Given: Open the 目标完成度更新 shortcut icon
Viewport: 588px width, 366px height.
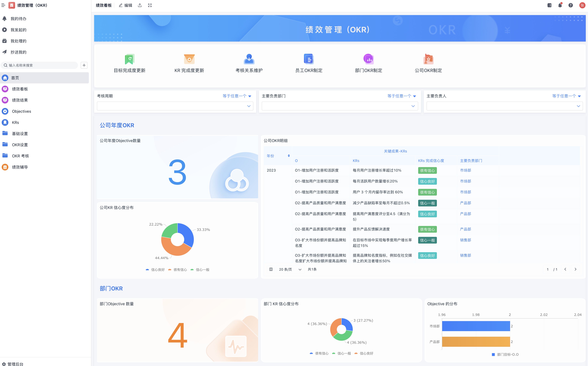Looking at the screenshot, I should point(129,59).
